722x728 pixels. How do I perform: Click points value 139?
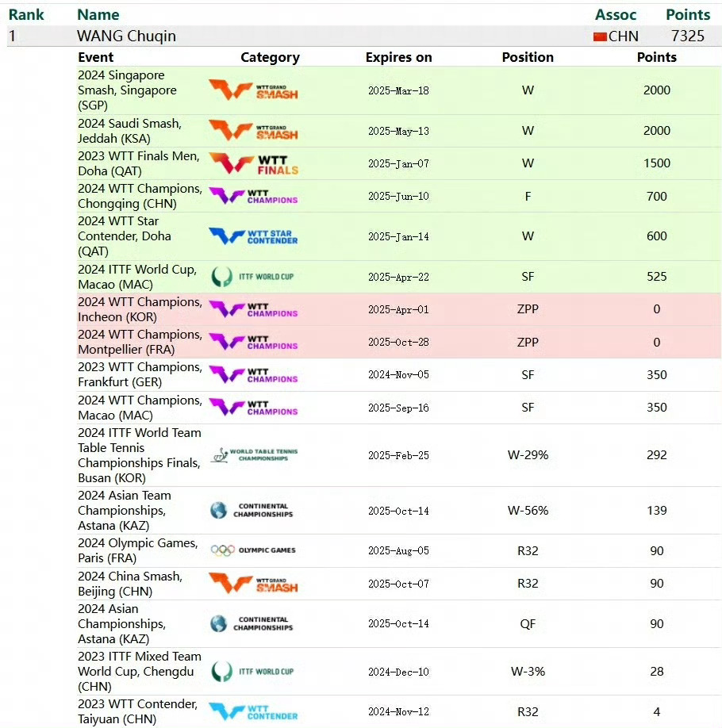(656, 510)
